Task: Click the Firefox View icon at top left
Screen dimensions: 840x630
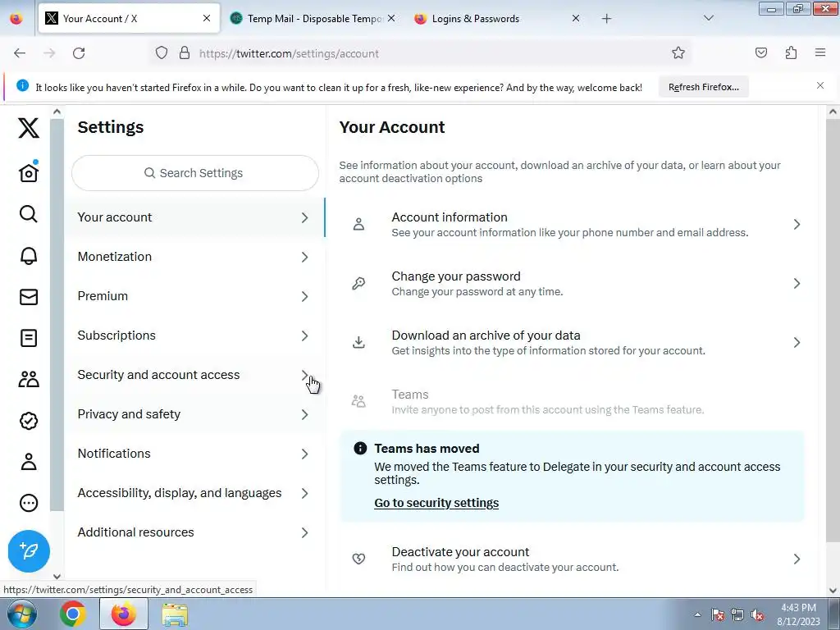Action: pos(16,19)
